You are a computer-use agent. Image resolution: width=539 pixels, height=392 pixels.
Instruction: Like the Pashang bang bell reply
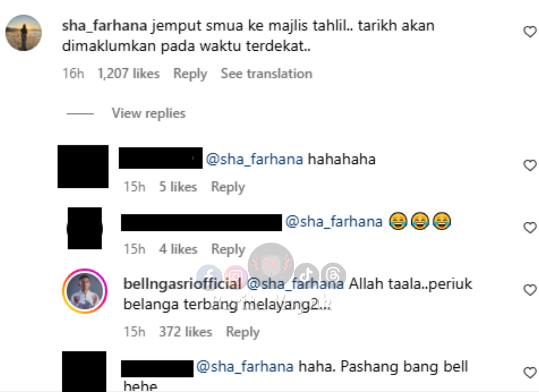pos(530,372)
